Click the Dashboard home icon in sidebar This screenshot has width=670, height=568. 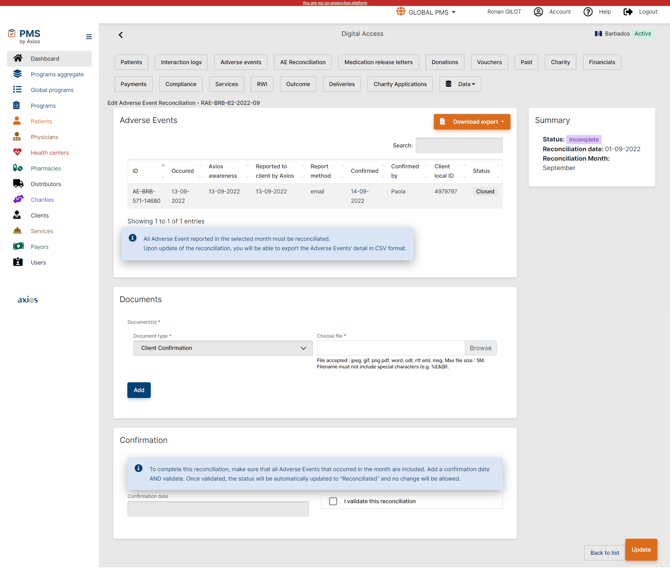point(17,59)
